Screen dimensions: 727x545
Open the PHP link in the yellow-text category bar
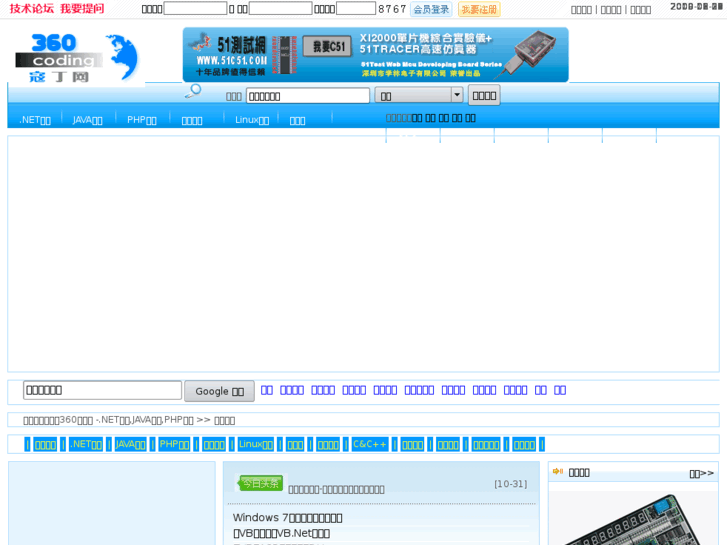[174, 444]
